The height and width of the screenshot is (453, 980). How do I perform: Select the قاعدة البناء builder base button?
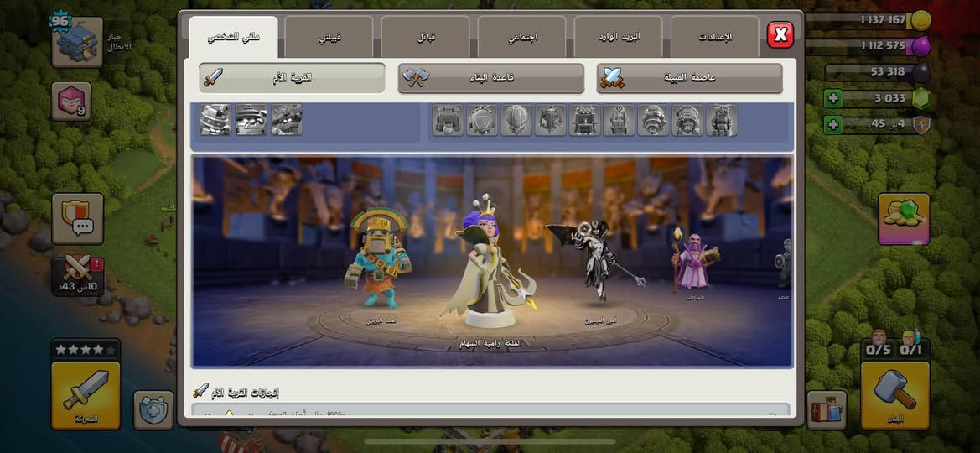point(491,77)
